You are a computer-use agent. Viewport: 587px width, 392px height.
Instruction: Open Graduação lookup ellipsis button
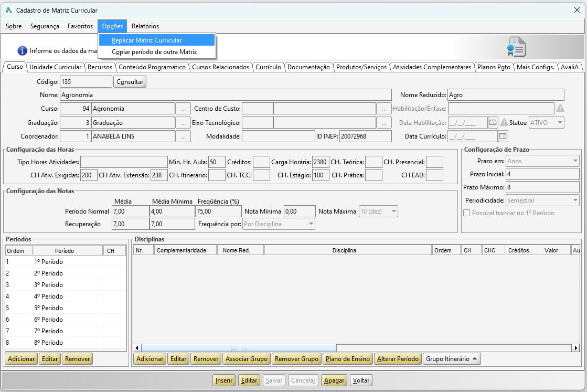183,123
